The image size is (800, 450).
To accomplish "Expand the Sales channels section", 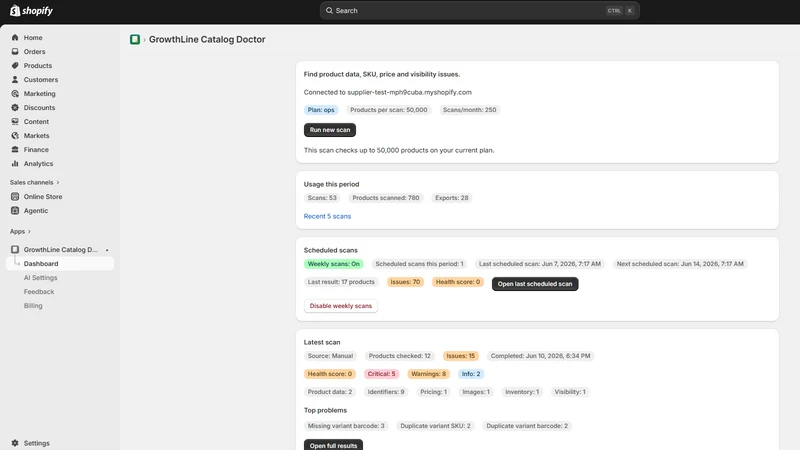I will [x=34, y=182].
